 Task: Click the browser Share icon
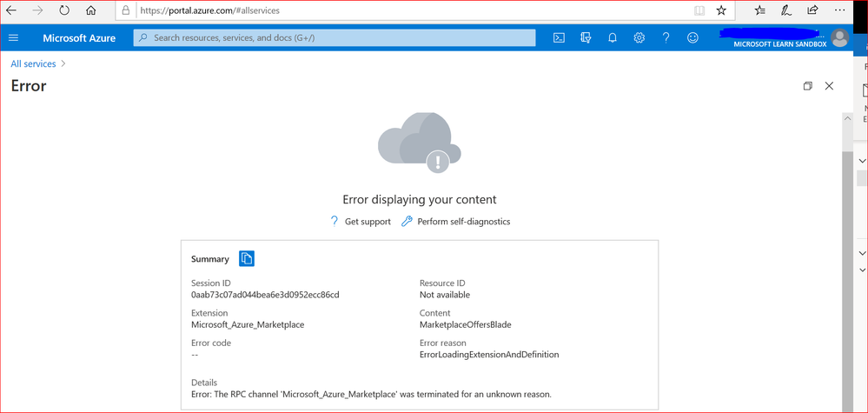(x=812, y=10)
